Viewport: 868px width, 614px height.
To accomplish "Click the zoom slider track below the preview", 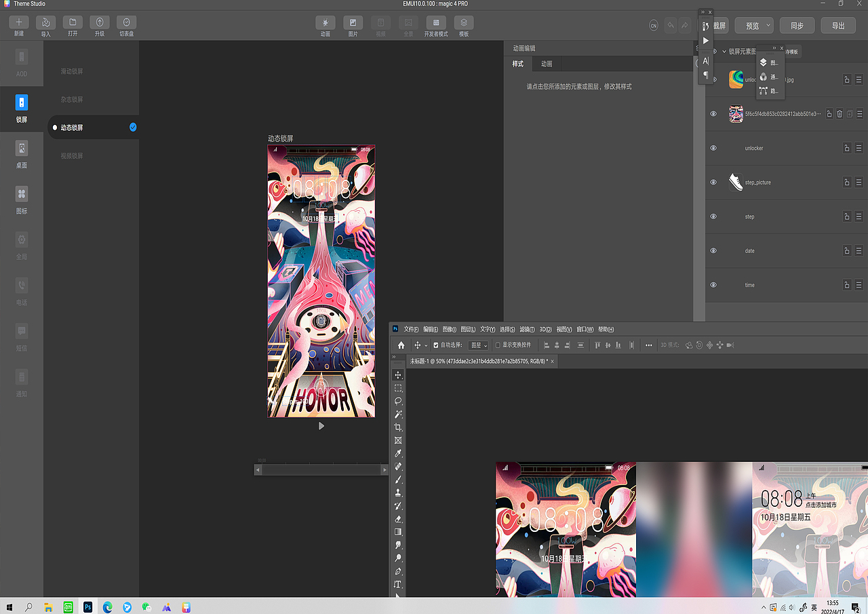I will click(321, 469).
